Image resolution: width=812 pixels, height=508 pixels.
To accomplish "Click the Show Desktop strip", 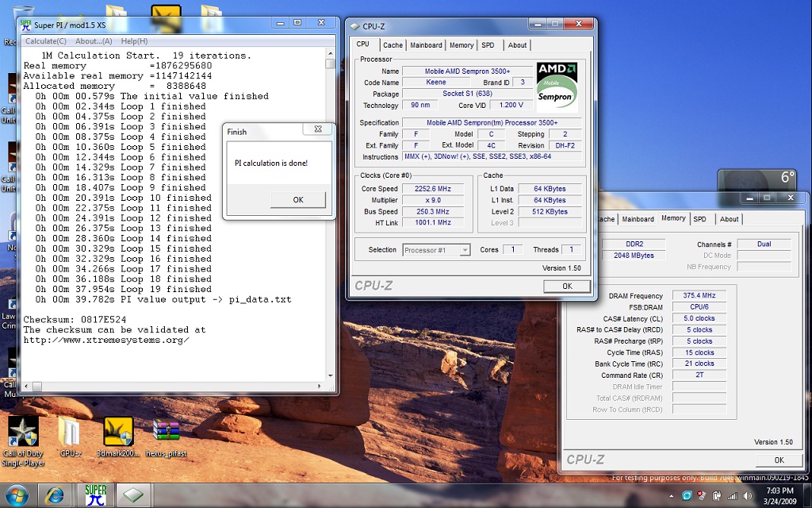I will (x=808, y=496).
